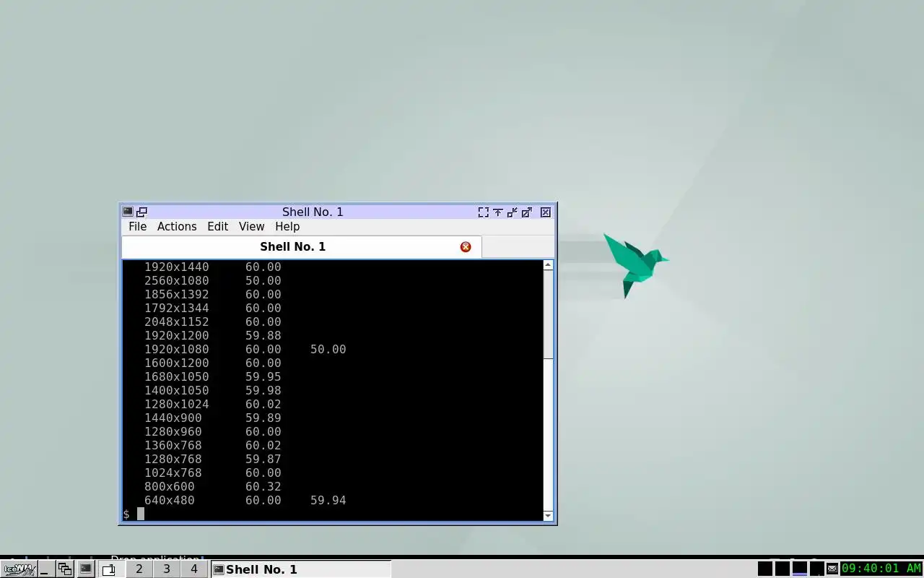Click the 1920x1080 resolution line

click(245, 350)
